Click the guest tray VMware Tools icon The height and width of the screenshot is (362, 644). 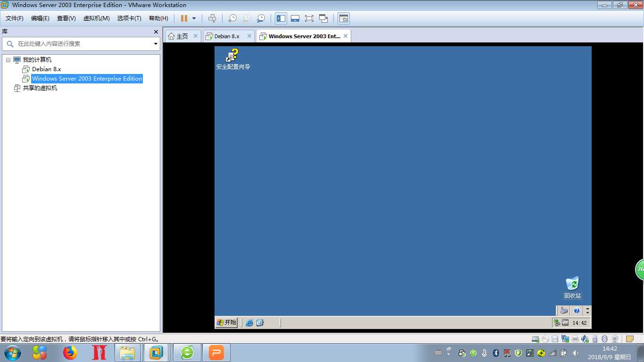(x=565, y=323)
